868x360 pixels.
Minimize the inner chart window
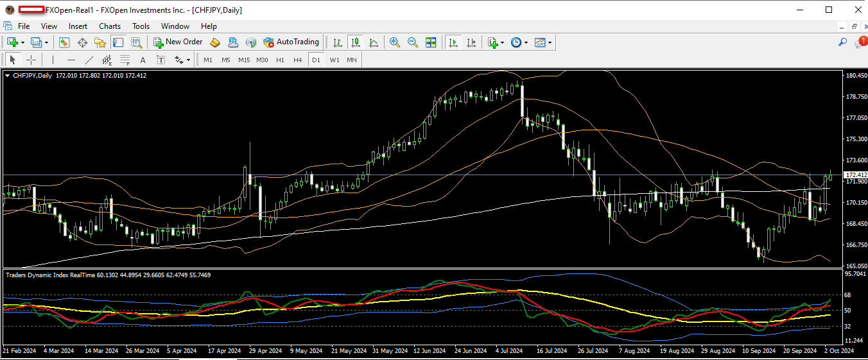point(842,26)
